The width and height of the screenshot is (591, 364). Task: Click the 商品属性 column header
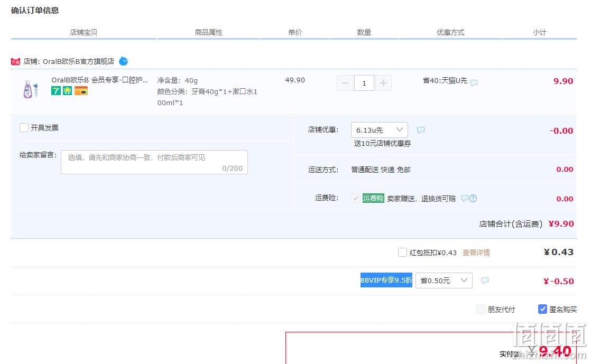pyautogui.click(x=209, y=32)
